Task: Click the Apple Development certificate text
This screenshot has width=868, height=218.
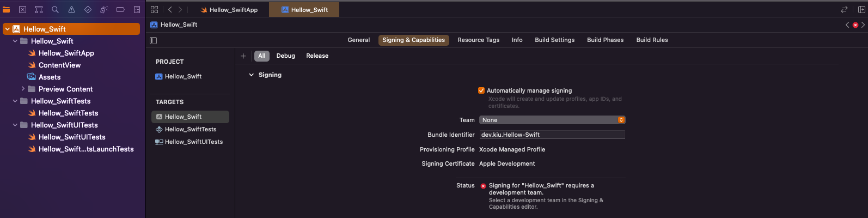Action: [x=507, y=163]
